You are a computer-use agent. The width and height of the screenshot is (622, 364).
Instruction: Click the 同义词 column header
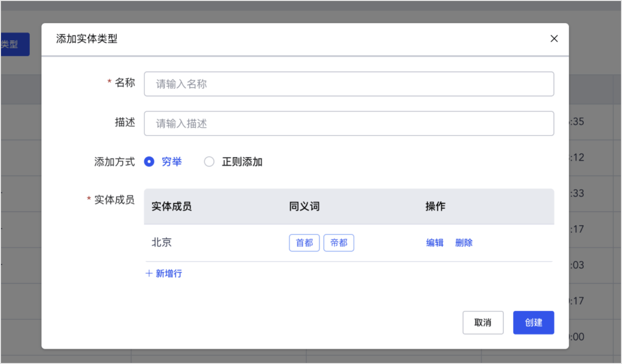tap(304, 207)
